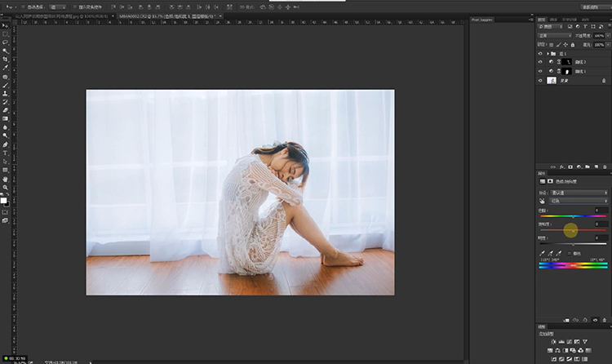Click the Saturation value input field
The height and width of the screenshot is (364, 612).
(601, 224)
